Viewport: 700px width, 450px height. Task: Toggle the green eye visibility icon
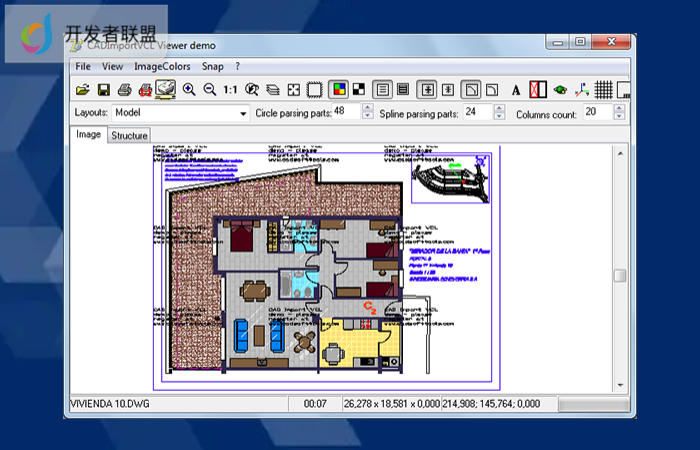560,90
